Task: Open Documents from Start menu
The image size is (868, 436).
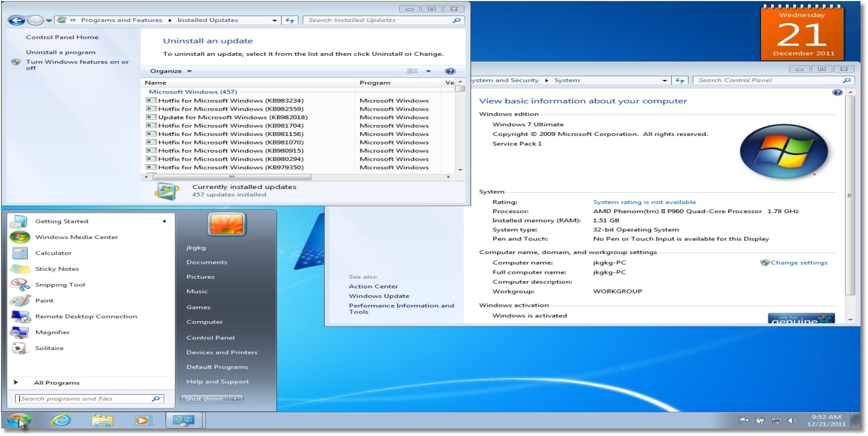Action: (x=207, y=262)
